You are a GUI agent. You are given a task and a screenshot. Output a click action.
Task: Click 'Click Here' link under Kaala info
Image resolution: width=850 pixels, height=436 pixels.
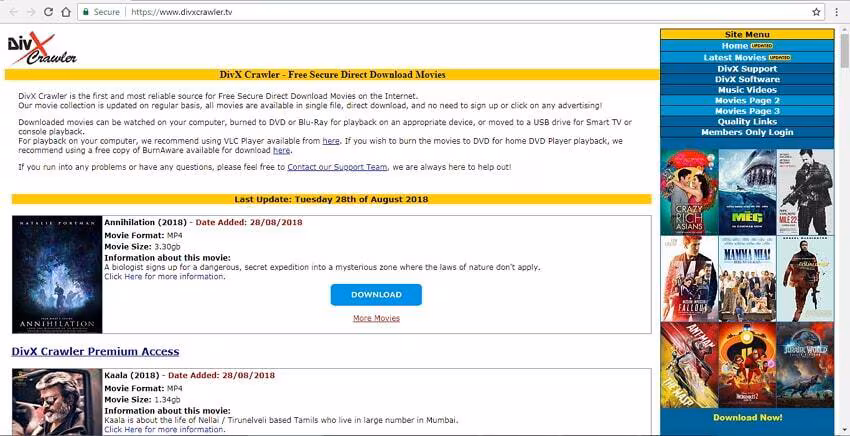[x=123, y=429]
